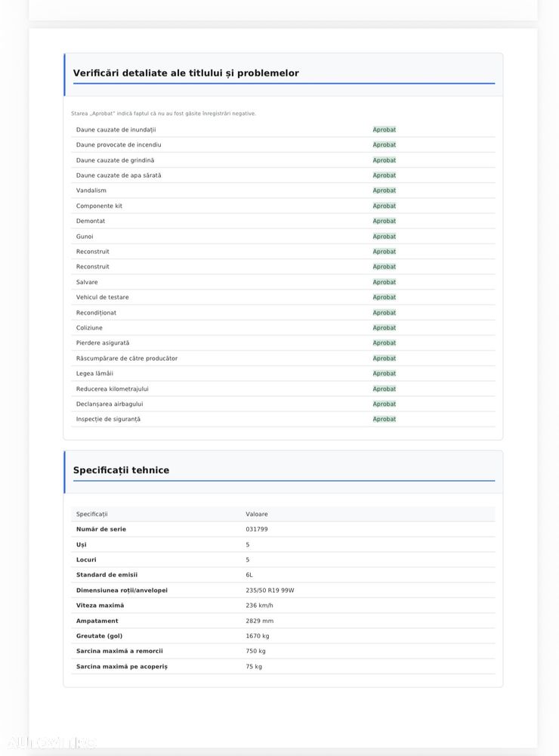Select the Viteza maximă 236 km/h value
The height and width of the screenshot is (756, 559).
(x=259, y=606)
